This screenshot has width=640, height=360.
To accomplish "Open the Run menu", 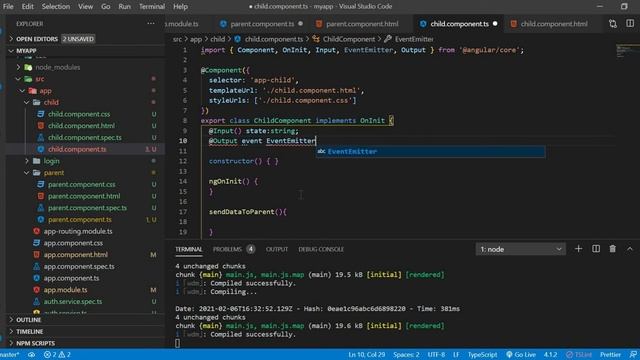I will click(x=124, y=7).
